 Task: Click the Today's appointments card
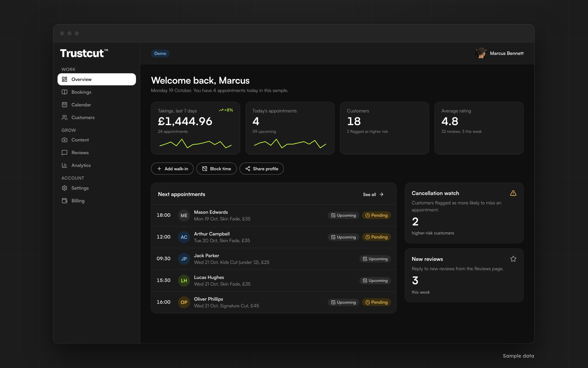pyautogui.click(x=290, y=128)
